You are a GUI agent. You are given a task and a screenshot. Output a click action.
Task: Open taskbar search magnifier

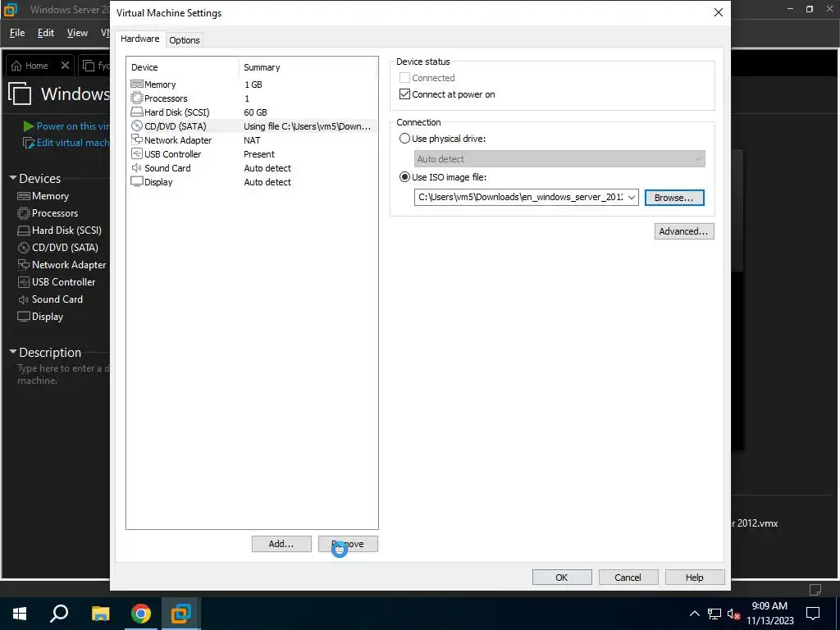click(59, 614)
